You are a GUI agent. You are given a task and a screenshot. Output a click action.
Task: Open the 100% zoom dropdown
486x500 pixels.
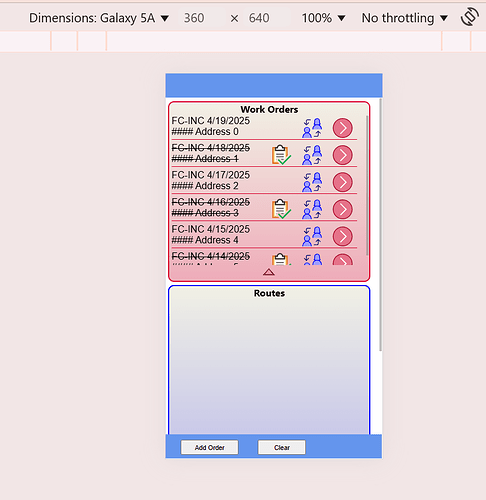(323, 18)
